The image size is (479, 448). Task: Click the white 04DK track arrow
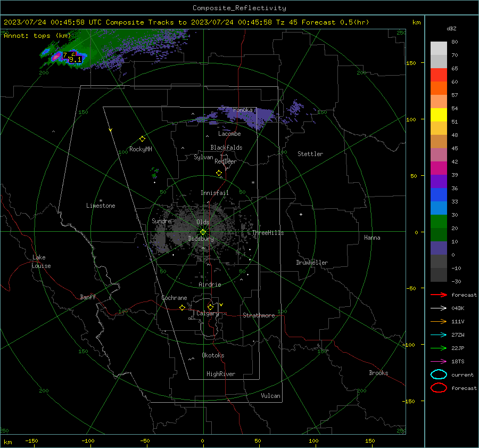click(439, 308)
